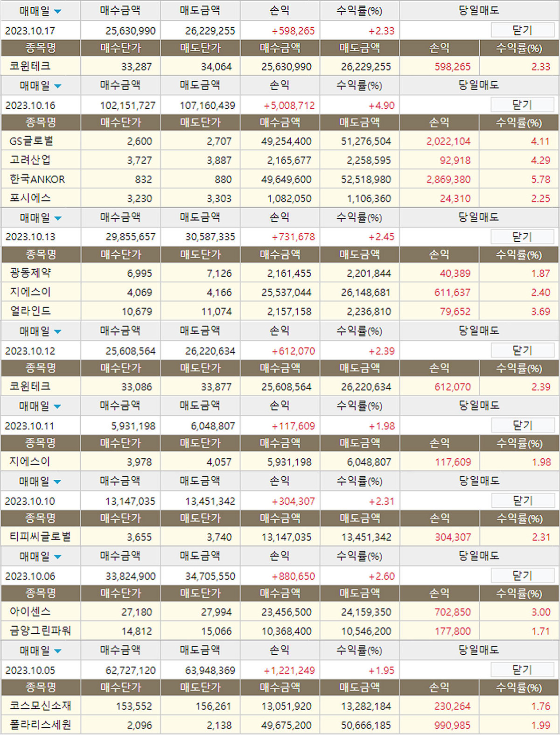The height and width of the screenshot is (735, 560).
Task: Hit the 닫기 button for 2023.10.06
Action: click(522, 576)
